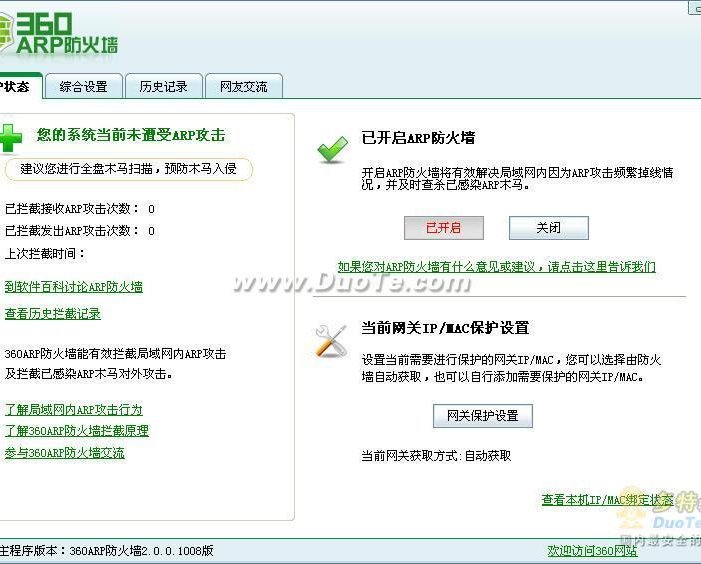Open the 网友交流 tab
Viewport: 701px width, 564px height.
[244, 86]
